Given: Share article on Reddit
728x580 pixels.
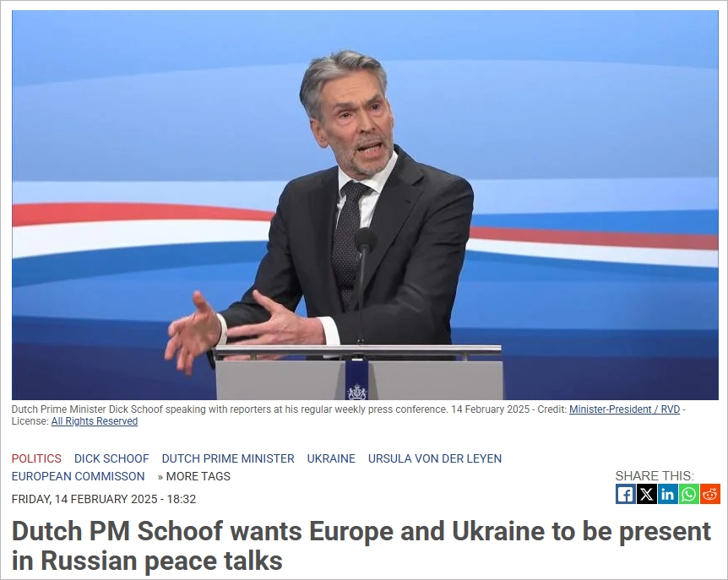Looking at the screenshot, I should coord(710,494).
